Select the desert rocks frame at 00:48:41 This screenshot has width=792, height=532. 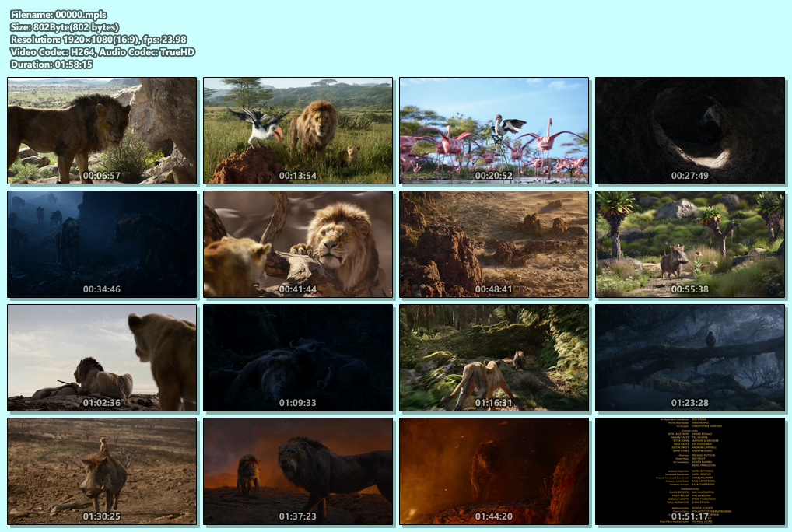coord(494,244)
